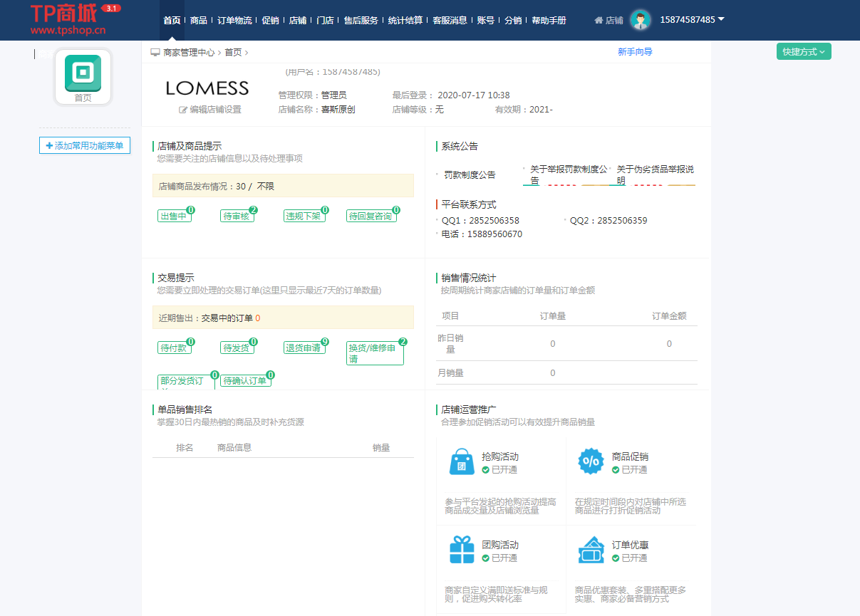Click the 订单优惠 coupon icon
Screen dimensions: 860x616
[591, 550]
